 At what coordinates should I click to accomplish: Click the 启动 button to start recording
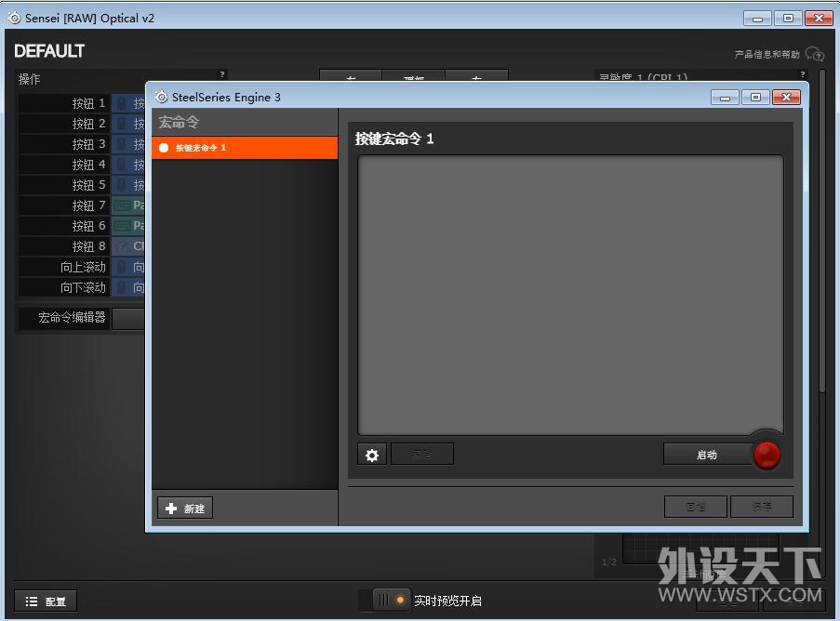(707, 455)
